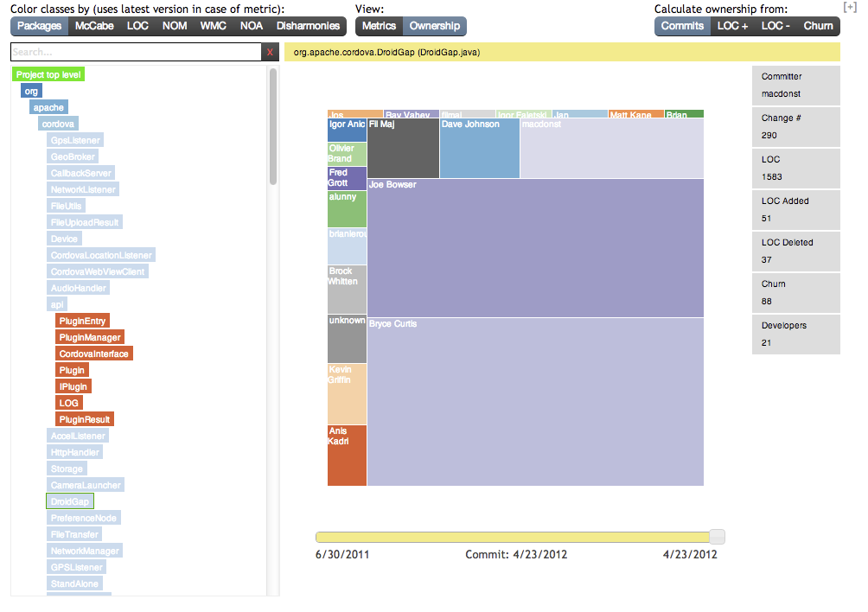Select the PluginManager class
The image size is (868, 612).
(x=90, y=337)
